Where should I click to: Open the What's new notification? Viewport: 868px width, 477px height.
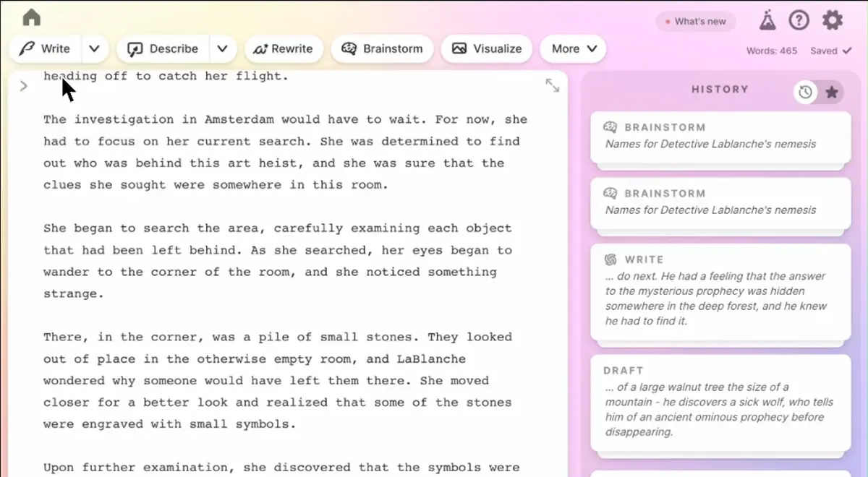coord(695,22)
